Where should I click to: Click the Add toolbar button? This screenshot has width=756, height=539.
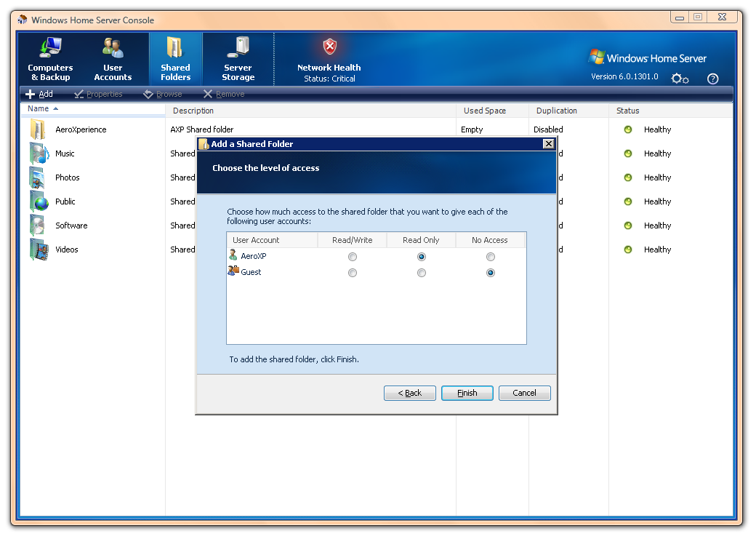(39, 95)
